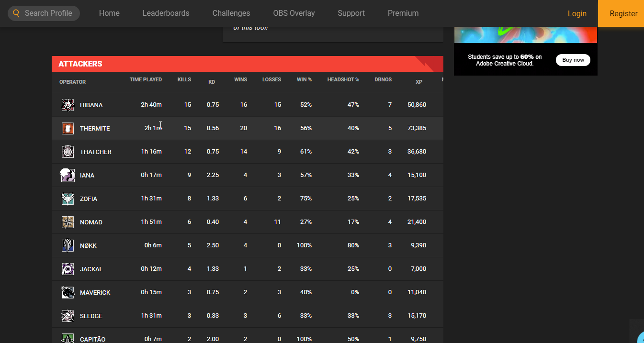This screenshot has width=644, height=343.
Task: Click the orange Register button
Action: pos(623,13)
